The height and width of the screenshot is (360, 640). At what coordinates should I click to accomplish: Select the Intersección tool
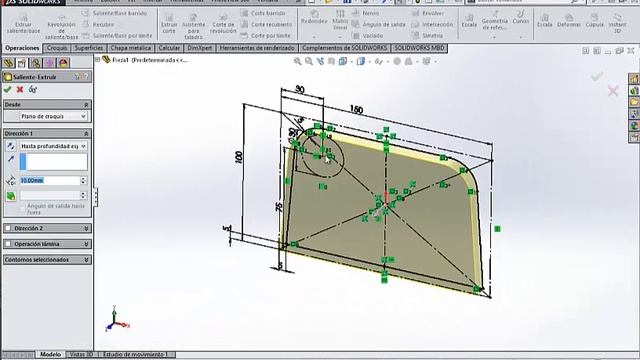[x=432, y=24]
